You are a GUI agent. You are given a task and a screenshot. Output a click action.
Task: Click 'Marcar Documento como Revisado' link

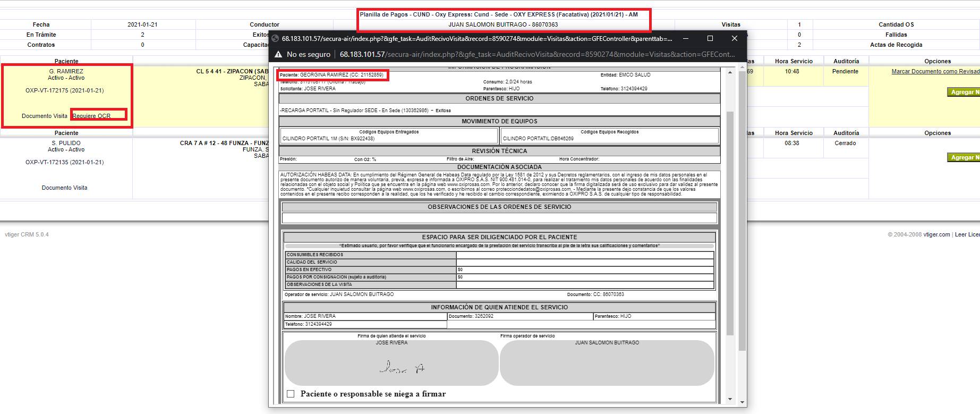(x=935, y=71)
